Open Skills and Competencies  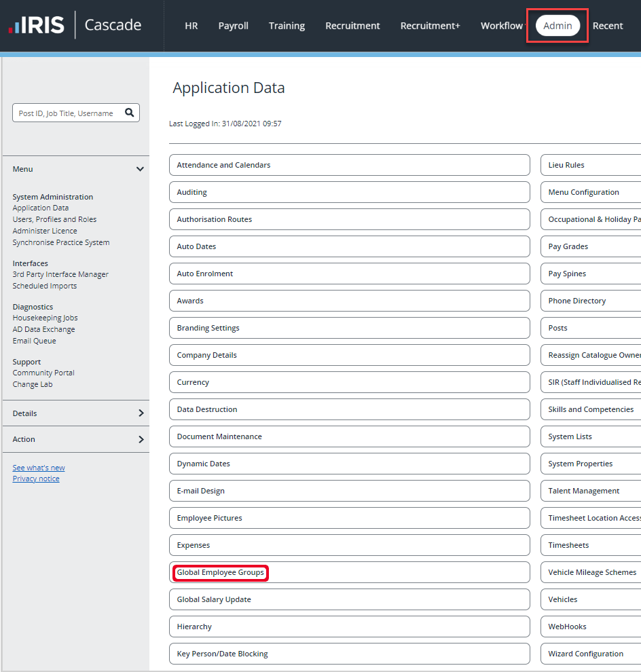click(591, 409)
